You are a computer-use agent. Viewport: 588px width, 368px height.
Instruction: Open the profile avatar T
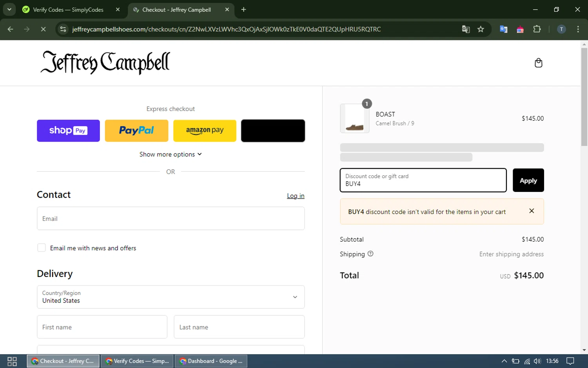(x=561, y=29)
